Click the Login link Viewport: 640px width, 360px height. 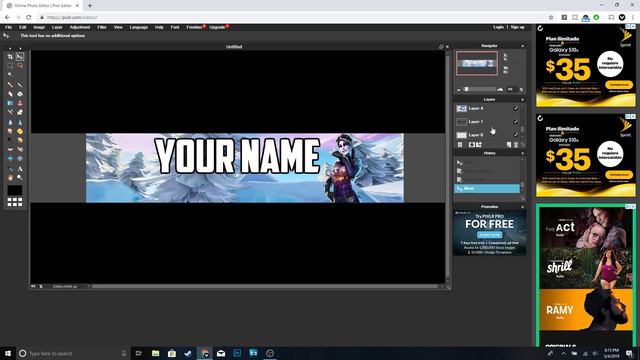[x=498, y=27]
